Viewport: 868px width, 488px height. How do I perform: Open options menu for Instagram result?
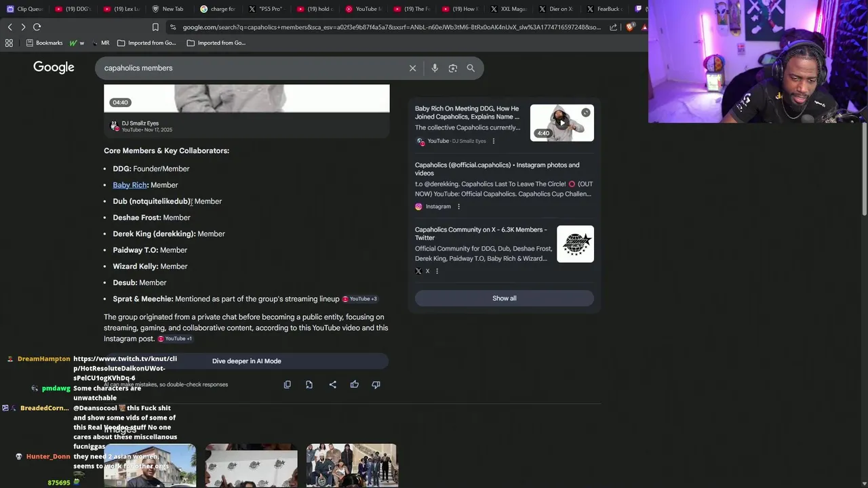pos(458,206)
